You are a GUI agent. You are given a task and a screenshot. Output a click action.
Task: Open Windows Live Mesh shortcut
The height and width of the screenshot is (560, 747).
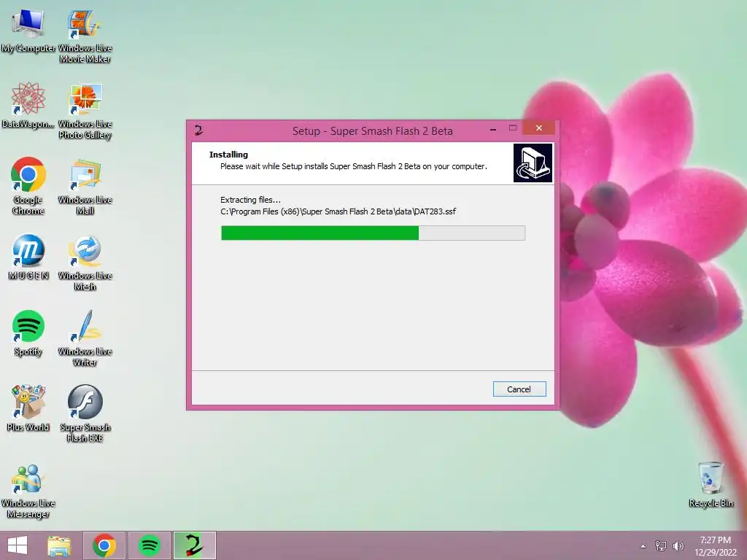[x=85, y=262]
